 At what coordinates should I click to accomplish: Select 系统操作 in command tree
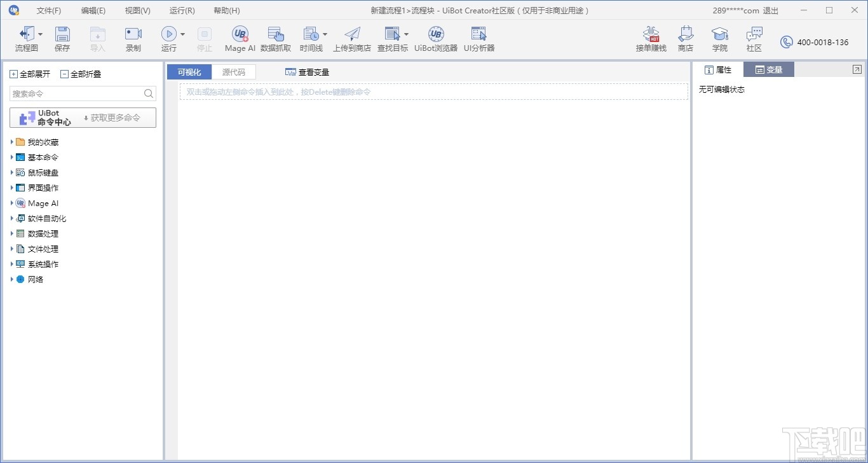point(43,265)
